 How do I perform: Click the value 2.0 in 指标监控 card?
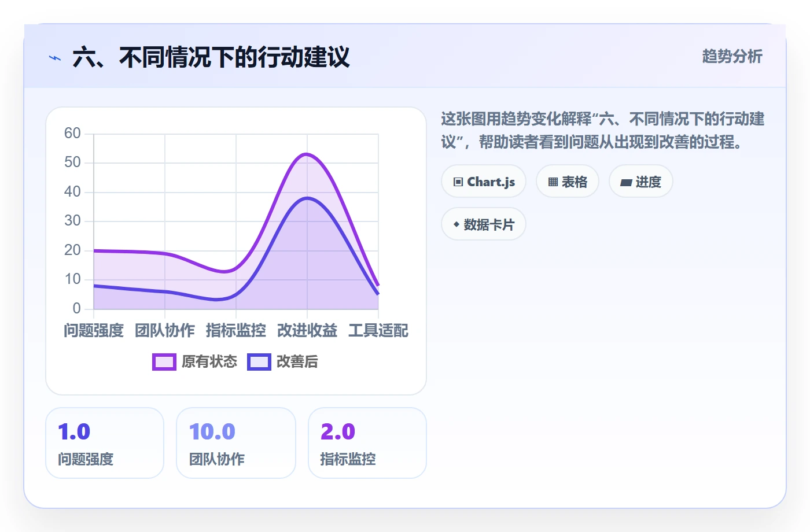pos(338,432)
